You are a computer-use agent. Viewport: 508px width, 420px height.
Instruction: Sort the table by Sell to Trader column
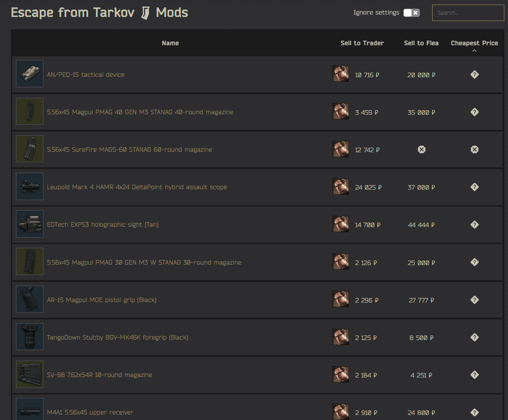click(362, 43)
